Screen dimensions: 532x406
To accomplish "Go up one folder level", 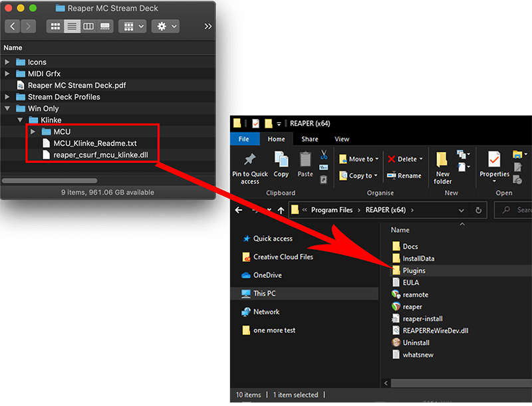I will (x=281, y=210).
